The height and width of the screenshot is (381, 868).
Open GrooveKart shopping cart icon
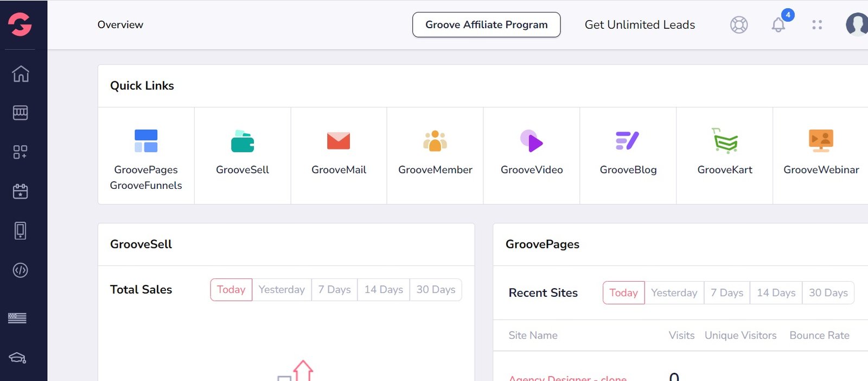tap(725, 141)
